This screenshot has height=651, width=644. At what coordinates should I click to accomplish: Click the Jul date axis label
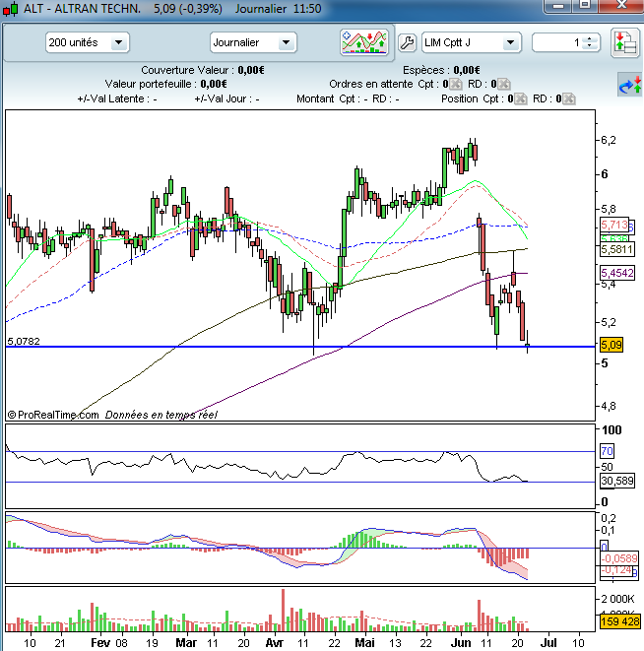click(x=548, y=643)
